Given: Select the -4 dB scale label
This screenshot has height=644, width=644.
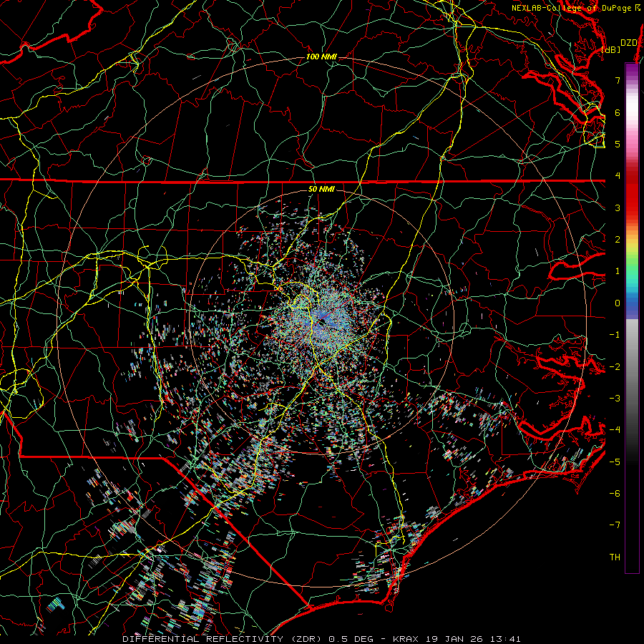Looking at the screenshot, I should [x=615, y=429].
